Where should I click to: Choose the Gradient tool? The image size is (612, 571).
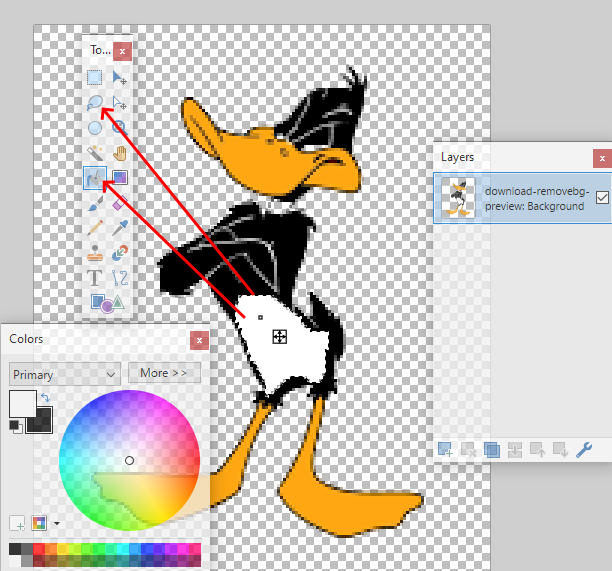coord(119,178)
